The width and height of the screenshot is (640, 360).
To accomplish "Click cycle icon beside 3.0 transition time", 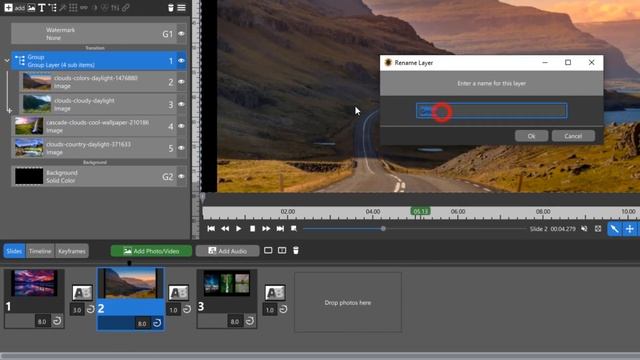I will point(90,309).
